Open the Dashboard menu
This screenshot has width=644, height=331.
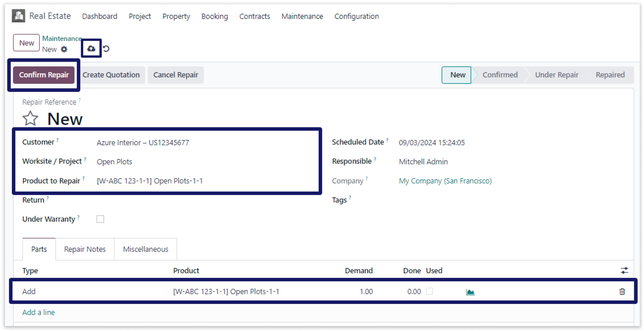pyautogui.click(x=100, y=16)
